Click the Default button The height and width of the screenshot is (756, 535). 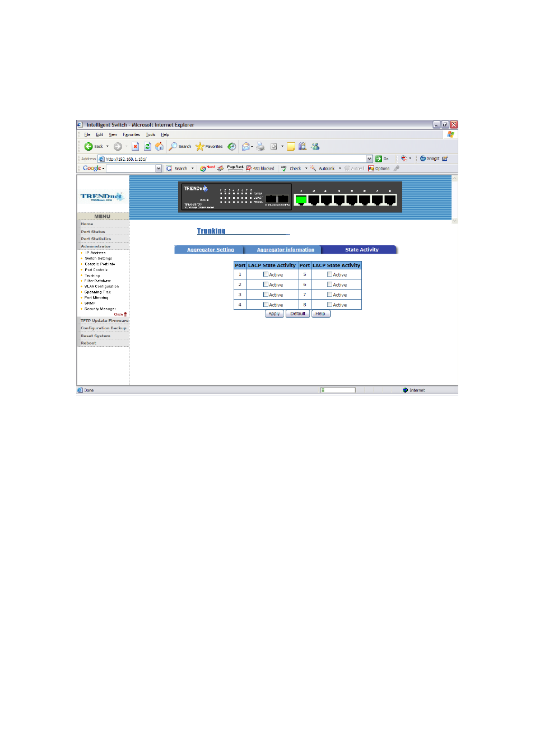click(x=297, y=314)
